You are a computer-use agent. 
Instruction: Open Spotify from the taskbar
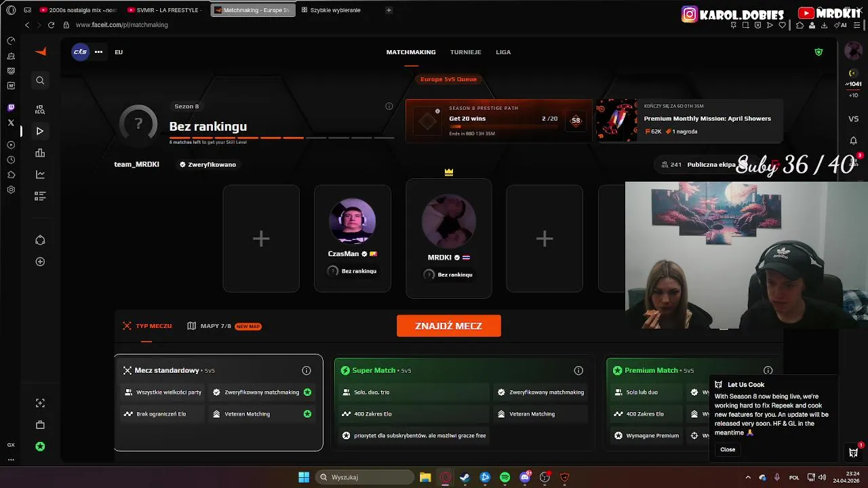pos(505,477)
